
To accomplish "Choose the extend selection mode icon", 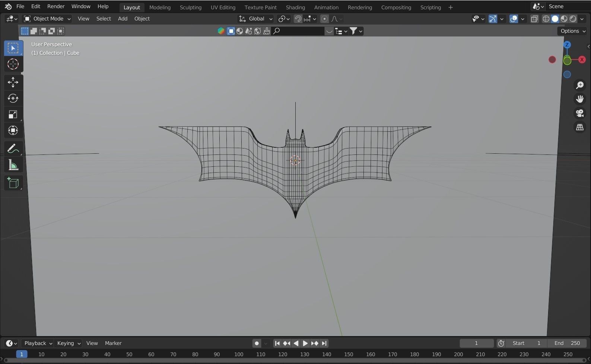I will (x=34, y=31).
